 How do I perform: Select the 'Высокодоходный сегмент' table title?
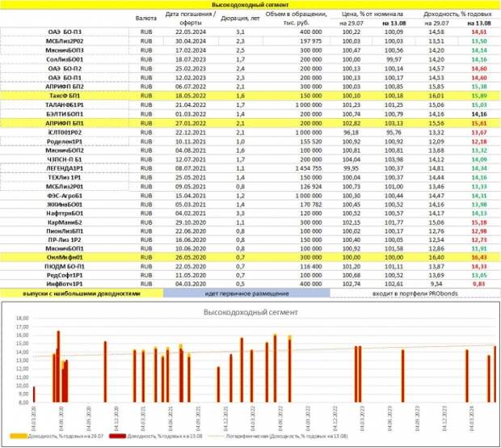[x=250, y=5]
